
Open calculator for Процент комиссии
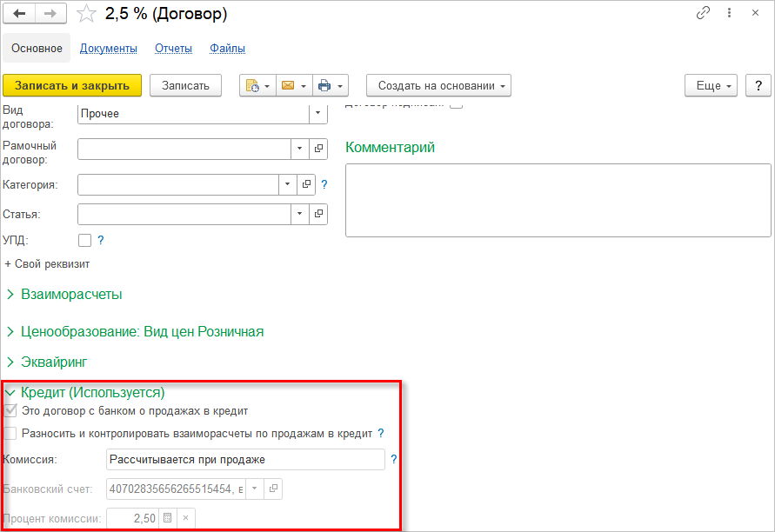[168, 518]
